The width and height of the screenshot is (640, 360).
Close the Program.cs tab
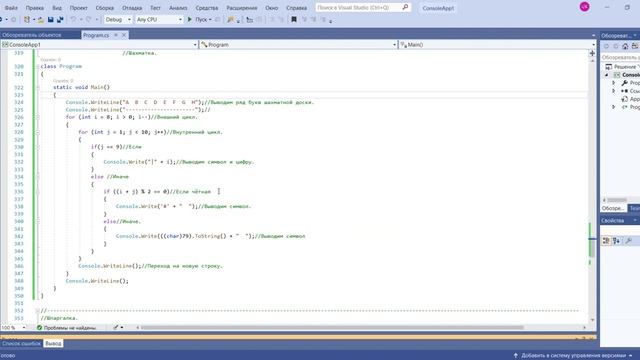(124, 35)
